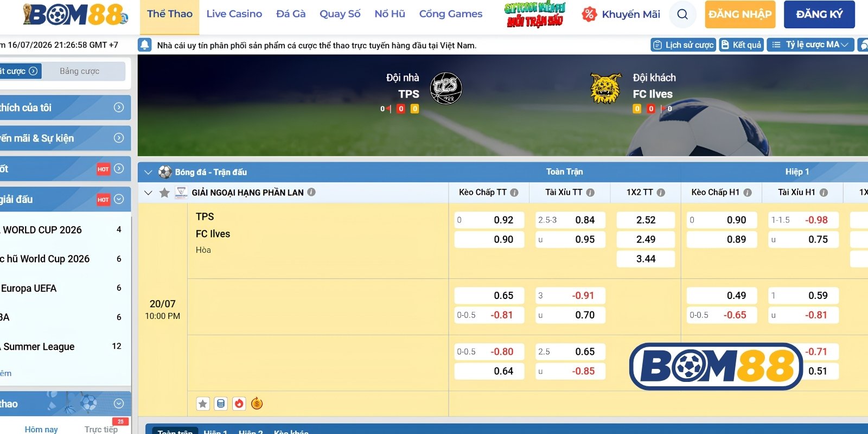Open the Quay Số menu
Viewport: 868px width, 434px height.
coord(340,14)
